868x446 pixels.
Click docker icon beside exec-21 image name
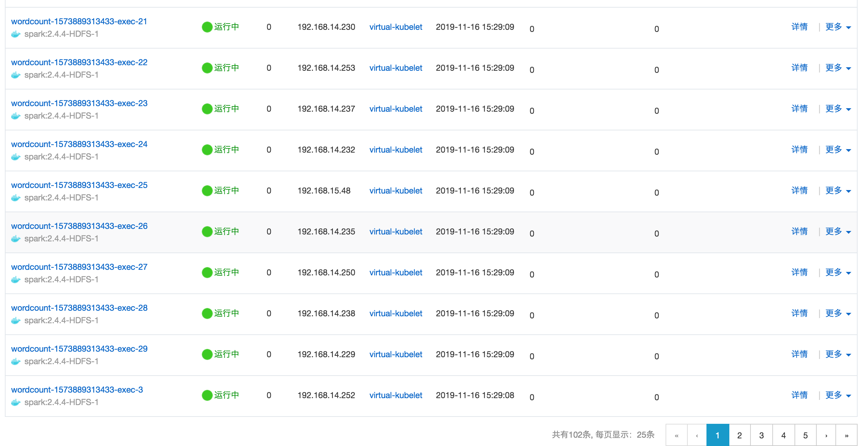pos(16,34)
